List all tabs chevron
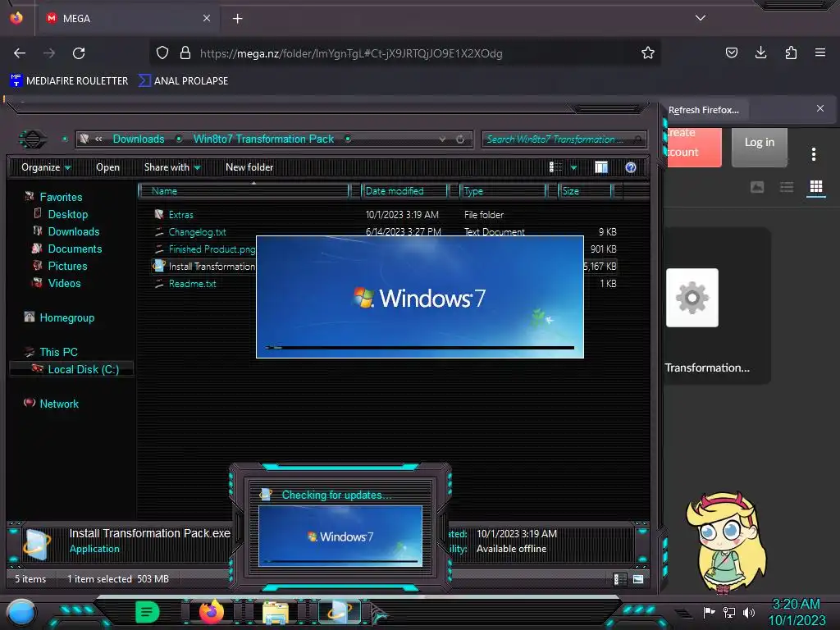This screenshot has width=840, height=630. [701, 18]
